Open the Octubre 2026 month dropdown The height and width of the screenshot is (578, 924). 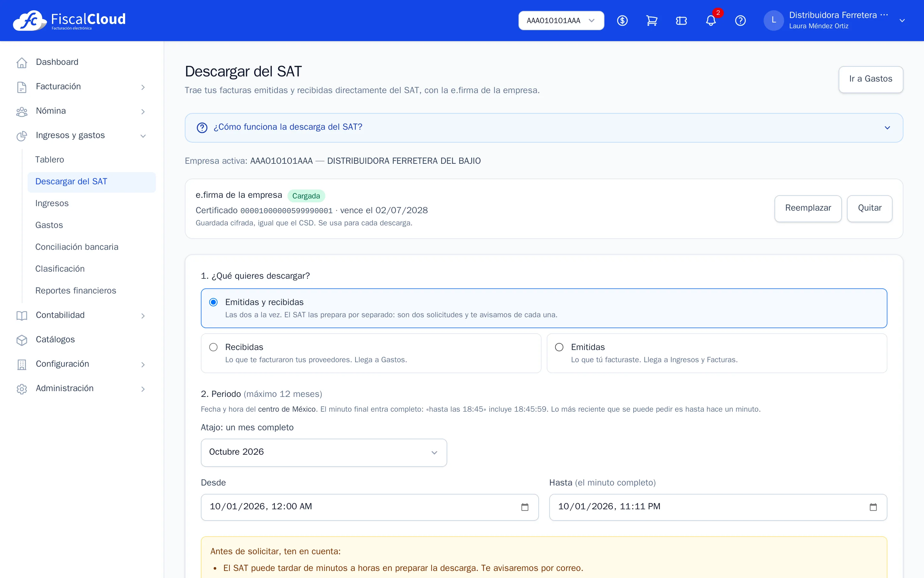coord(324,452)
